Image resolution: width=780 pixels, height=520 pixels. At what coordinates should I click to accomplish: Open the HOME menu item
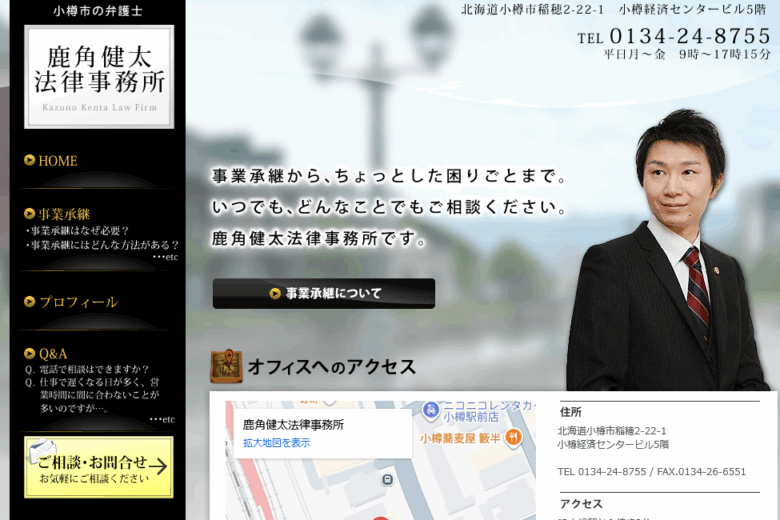58,160
